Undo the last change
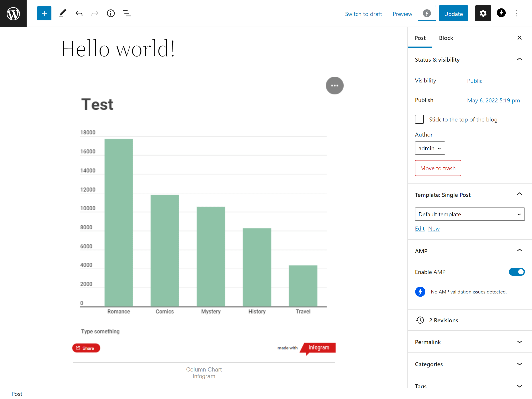 coord(79,14)
